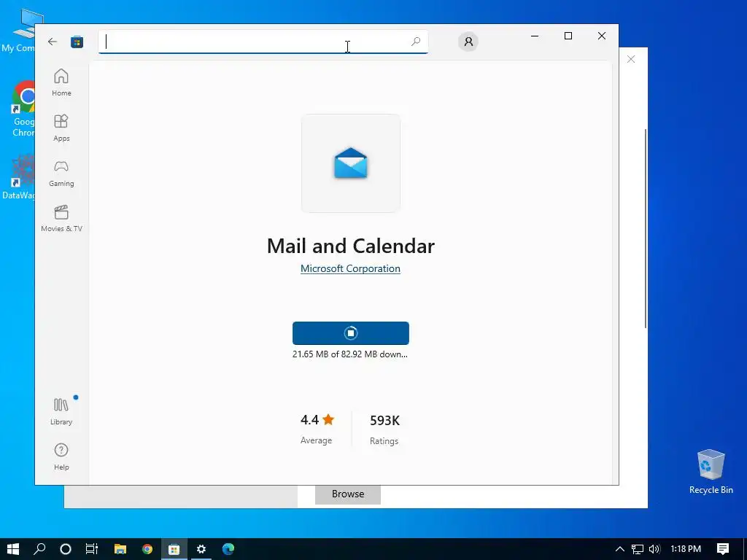Click Microsoft Store taskbar icon
The height and width of the screenshot is (560, 747).
coord(174,549)
